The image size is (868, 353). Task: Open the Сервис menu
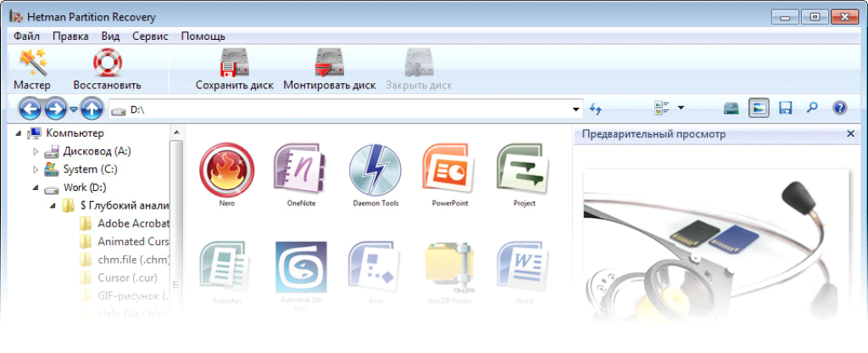pyautogui.click(x=150, y=36)
